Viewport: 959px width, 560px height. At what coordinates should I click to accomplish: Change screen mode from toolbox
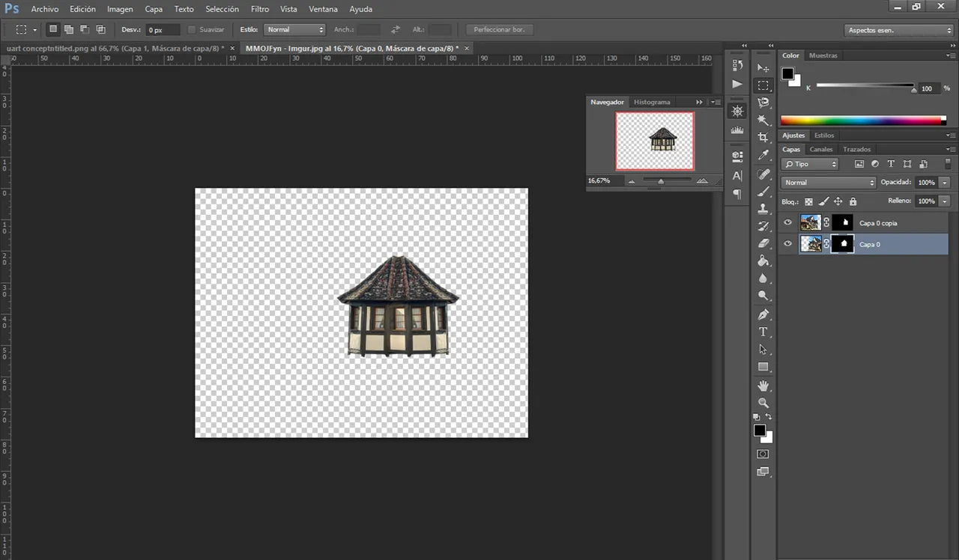coord(763,472)
